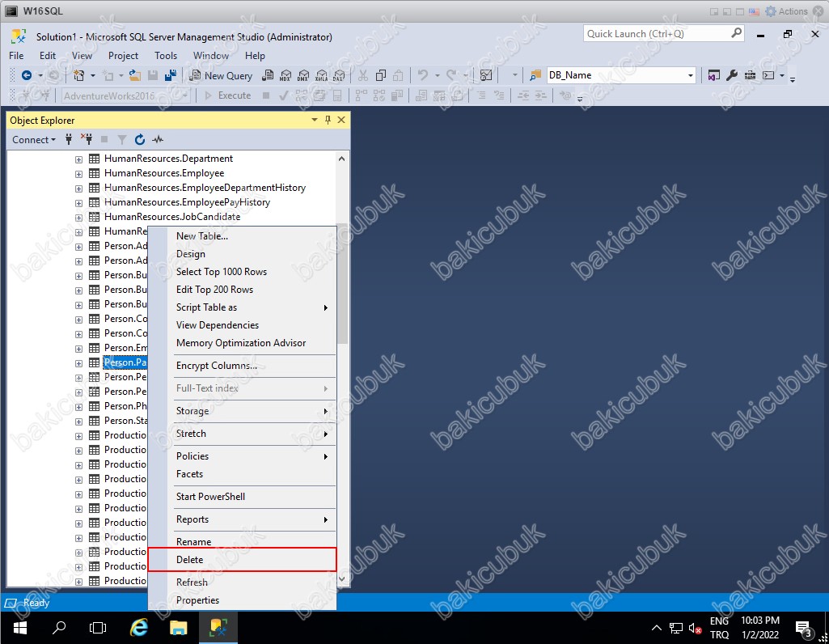Open the Connect dropdown in Object Explorer
Image resolution: width=829 pixels, height=644 pixels.
click(34, 140)
